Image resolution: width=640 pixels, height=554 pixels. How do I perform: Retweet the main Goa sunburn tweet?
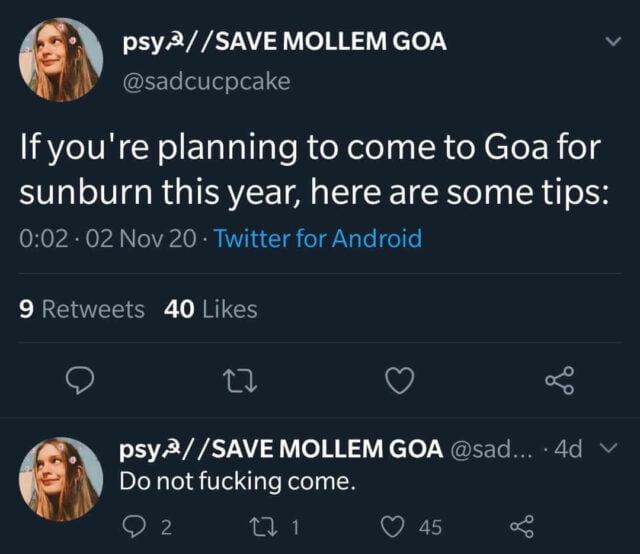tap(240, 380)
